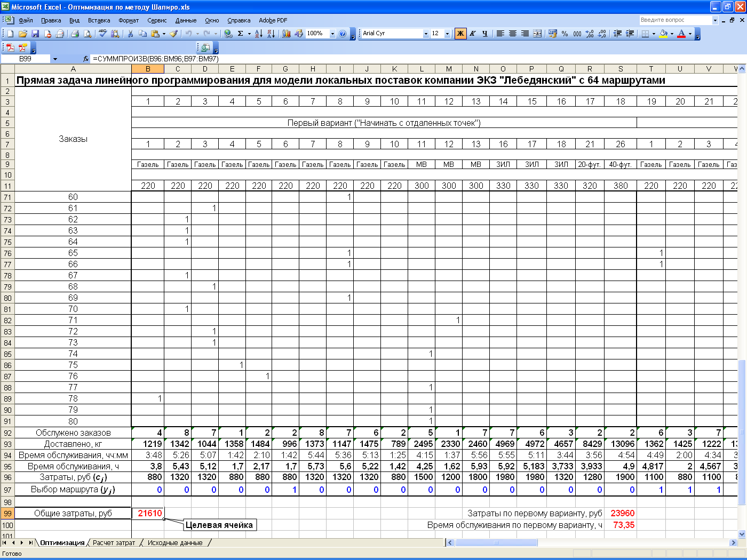Viewport: 747px width, 560px height.
Task: Apply yellow Fill Color bucket
Action: click(x=663, y=34)
